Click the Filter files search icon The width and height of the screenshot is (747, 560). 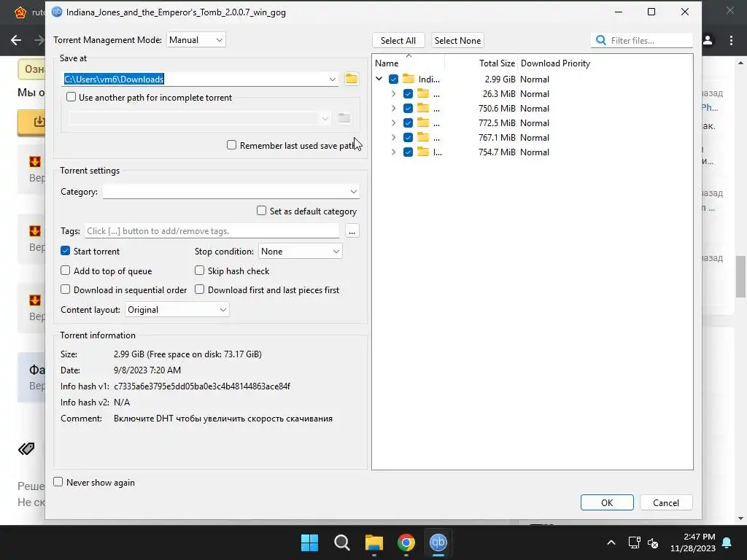pyautogui.click(x=601, y=41)
